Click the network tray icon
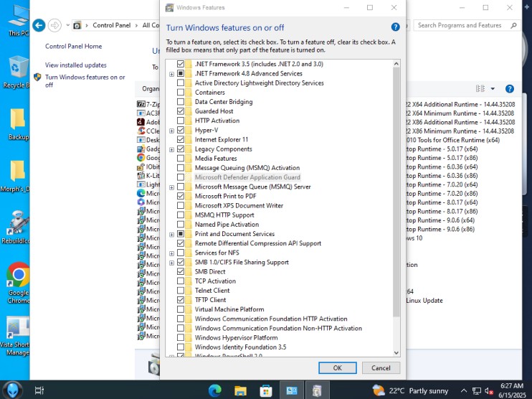This screenshot has height=399, width=532. 477,391
